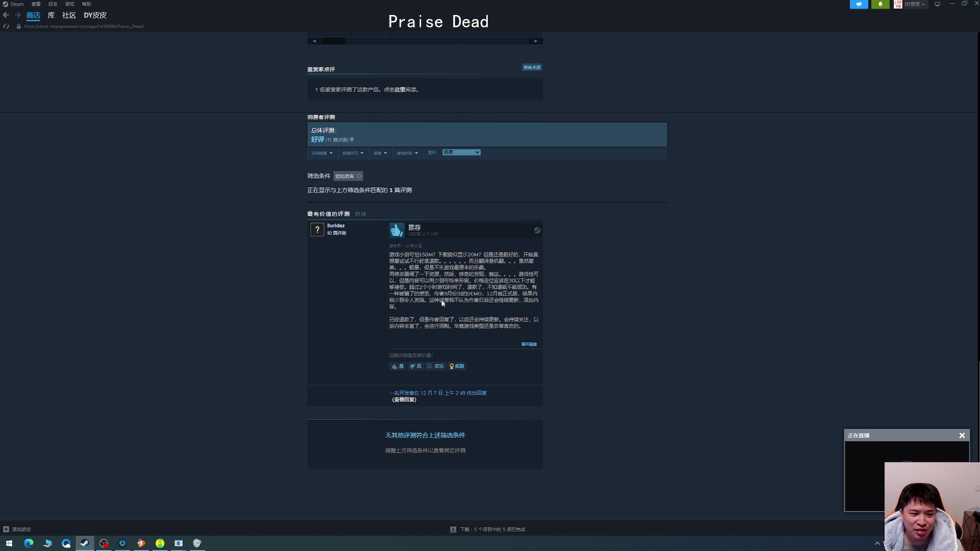
Task: Open the downloads status icon
Action: coord(453,530)
